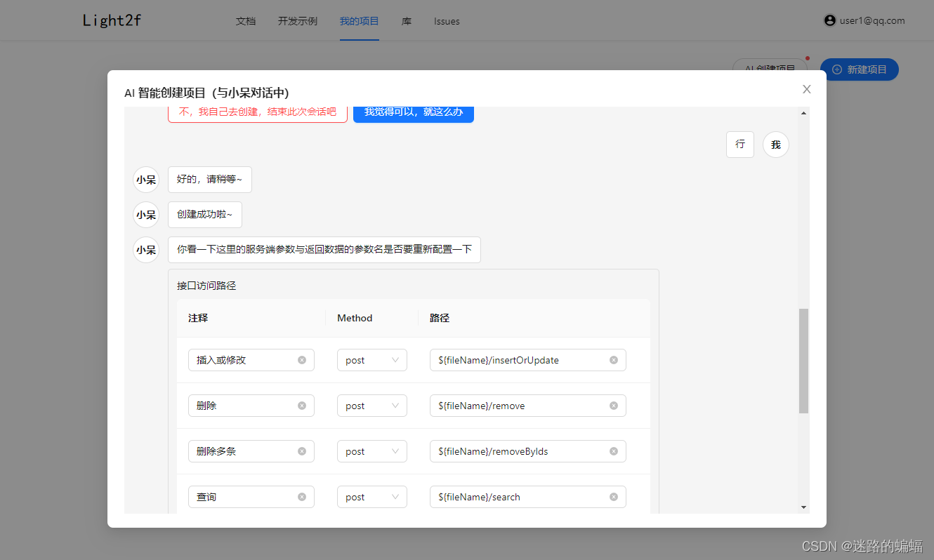Screen dimensions: 934x560
Task: Click the 创建成功啦~ message bubble
Action: pyautogui.click(x=205, y=215)
